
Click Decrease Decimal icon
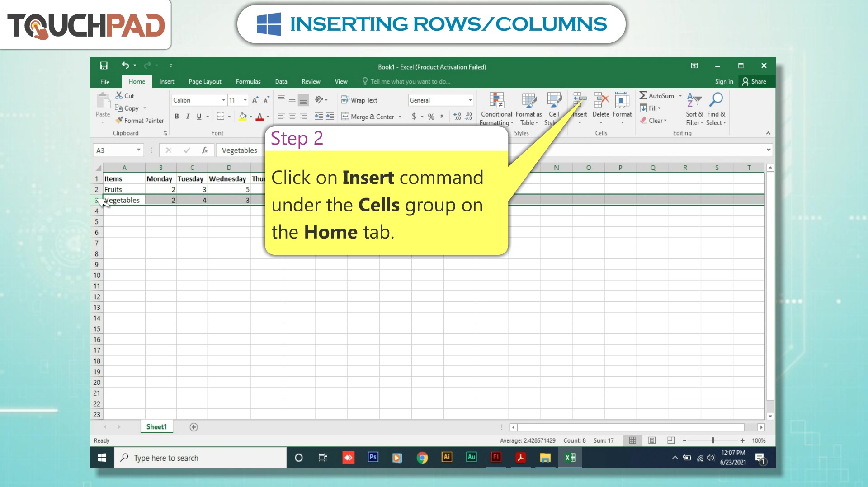point(468,117)
